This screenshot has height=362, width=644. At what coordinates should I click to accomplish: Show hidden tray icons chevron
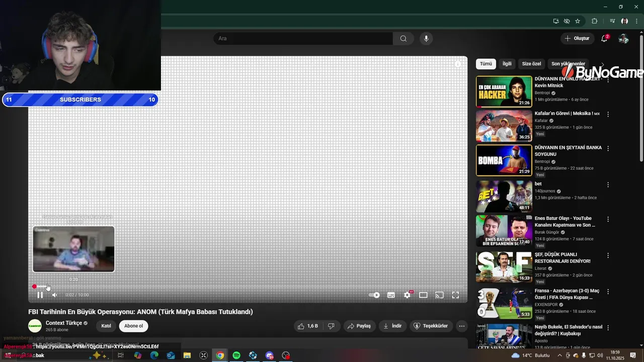[559, 355]
